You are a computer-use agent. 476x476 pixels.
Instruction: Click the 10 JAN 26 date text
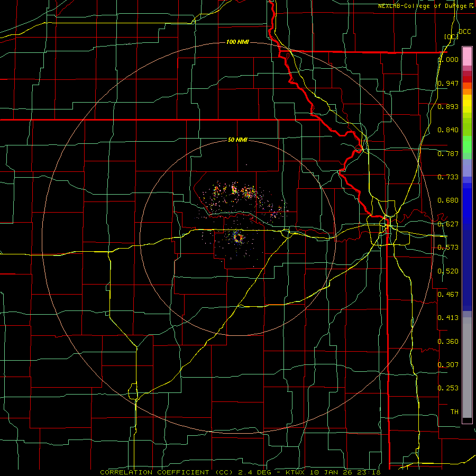tap(330, 472)
